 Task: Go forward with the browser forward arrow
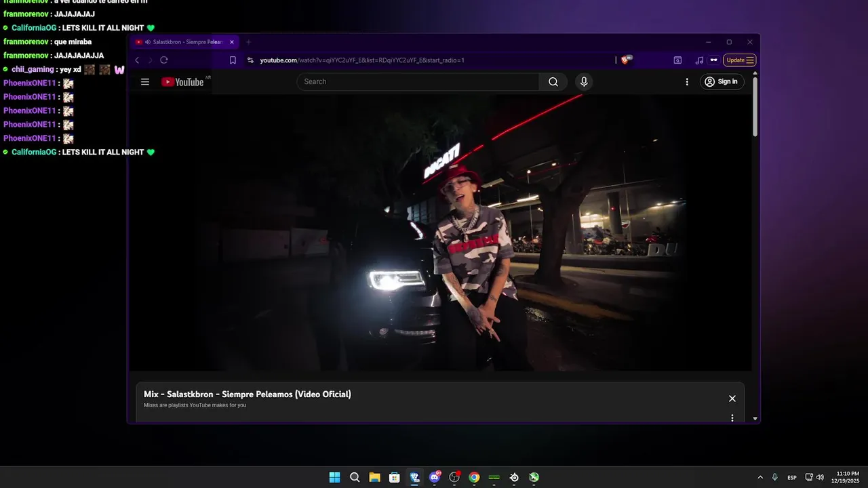[x=150, y=60]
